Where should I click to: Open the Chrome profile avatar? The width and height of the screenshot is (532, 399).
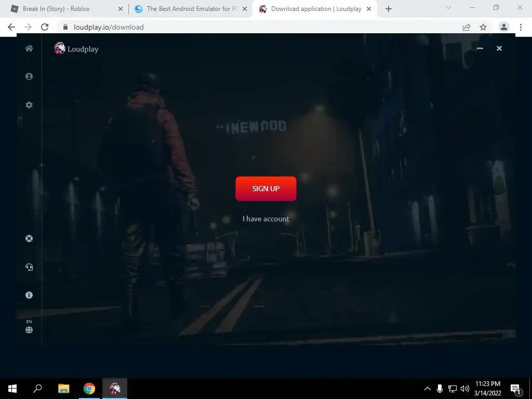pyautogui.click(x=504, y=27)
